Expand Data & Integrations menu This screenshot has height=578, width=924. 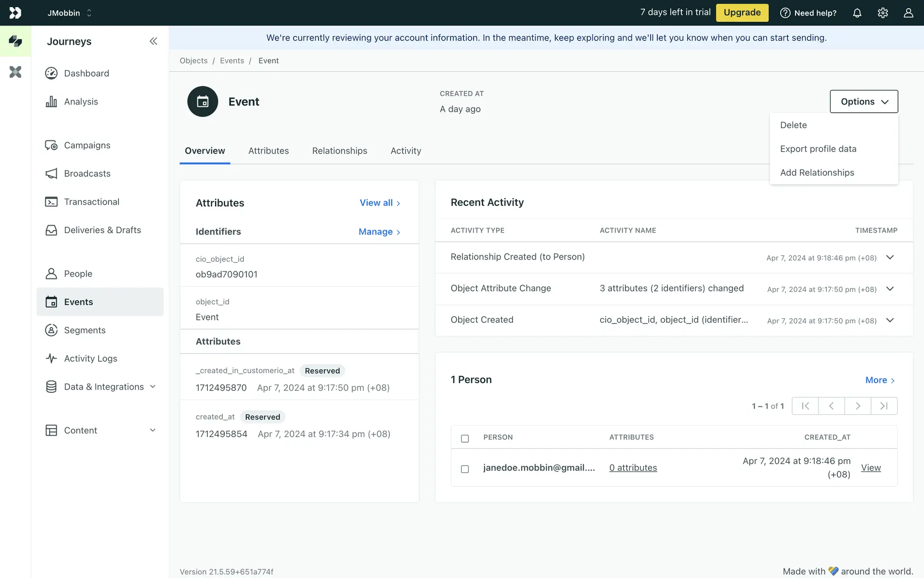click(x=153, y=387)
